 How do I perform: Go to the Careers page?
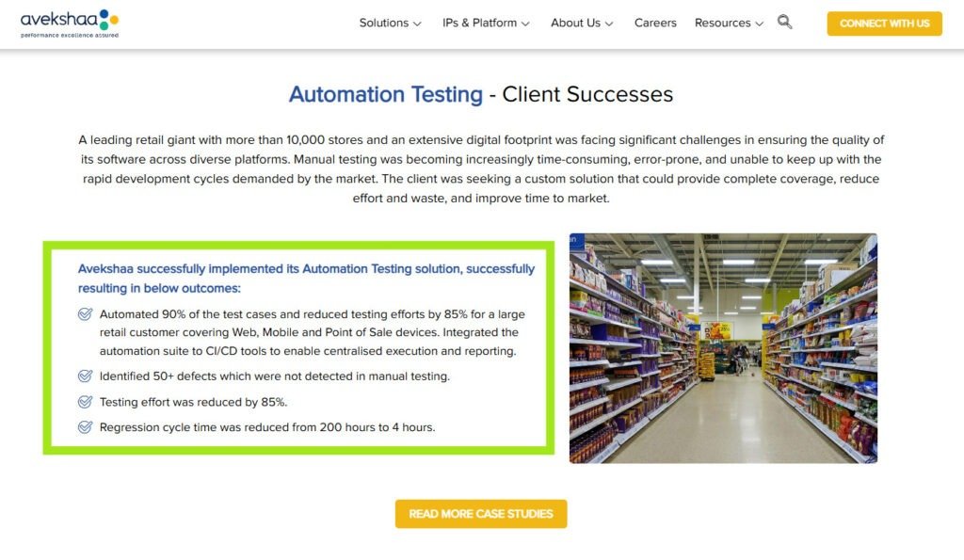coord(655,23)
